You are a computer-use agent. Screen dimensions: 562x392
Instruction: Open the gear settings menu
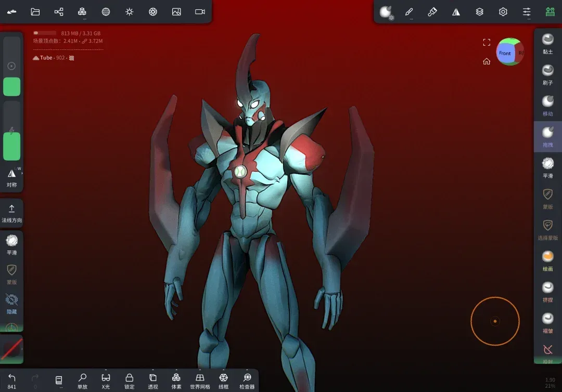click(x=503, y=11)
